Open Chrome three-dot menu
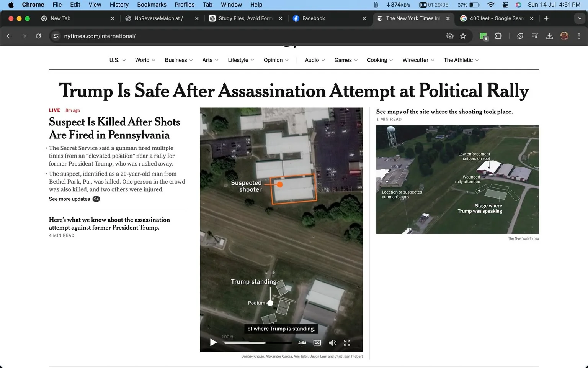The width and height of the screenshot is (588, 368). click(579, 36)
